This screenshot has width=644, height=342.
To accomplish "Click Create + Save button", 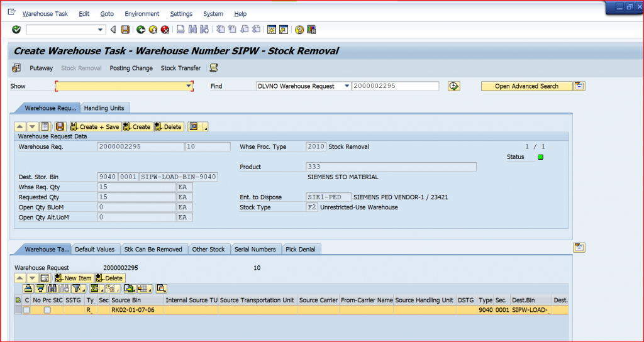I will coord(95,127).
